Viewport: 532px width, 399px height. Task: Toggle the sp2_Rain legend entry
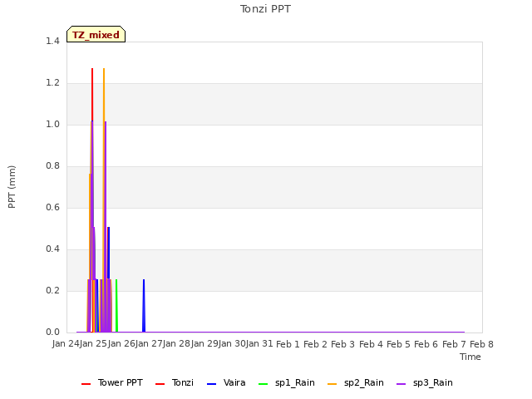pos(356,382)
